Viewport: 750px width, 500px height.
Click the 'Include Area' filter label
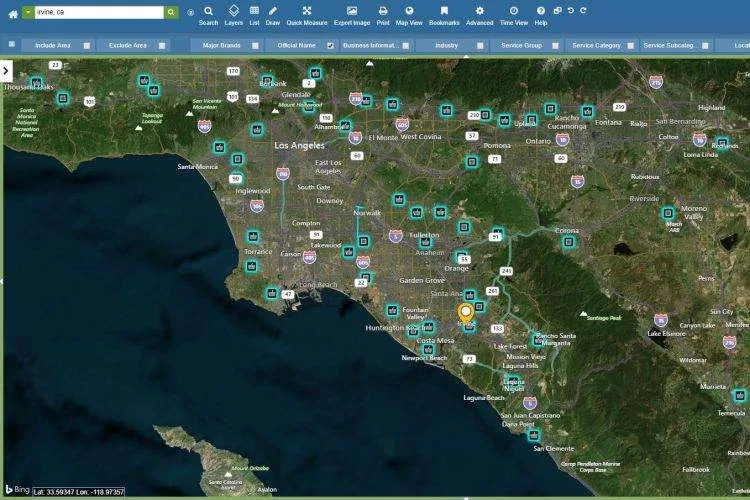[x=53, y=45]
